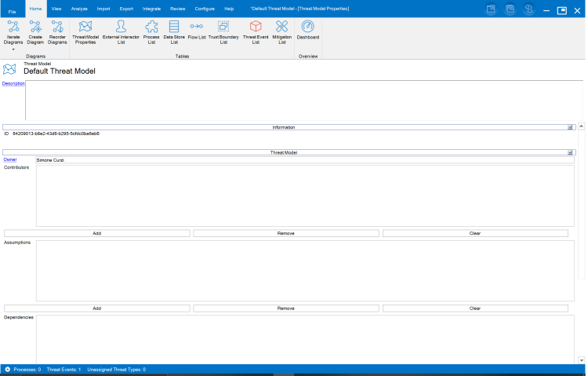Viewport: 588px width, 376px height.
Task: Click the Create Diagram icon
Action: click(35, 31)
